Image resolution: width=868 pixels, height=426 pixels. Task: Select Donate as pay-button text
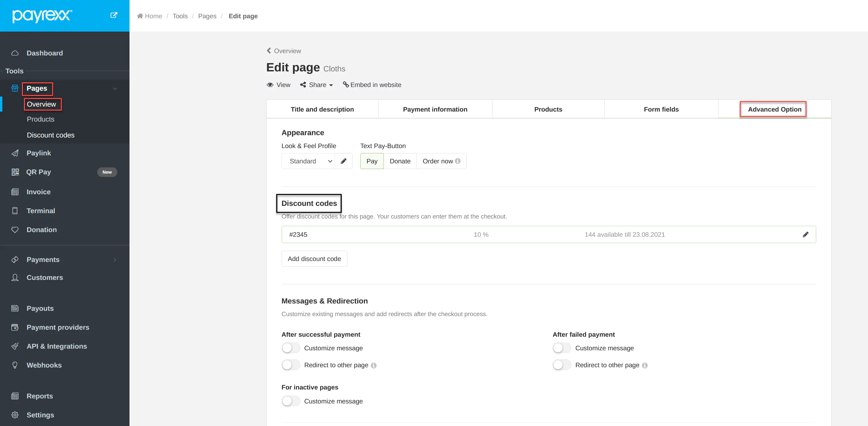pyautogui.click(x=399, y=161)
